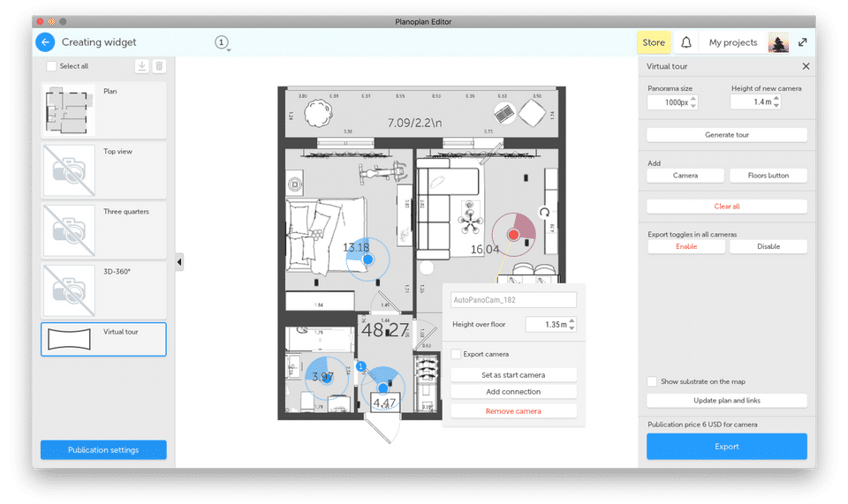Viewport: 848px width, 504px height.
Task: Download selected items icon
Action: 141,66
